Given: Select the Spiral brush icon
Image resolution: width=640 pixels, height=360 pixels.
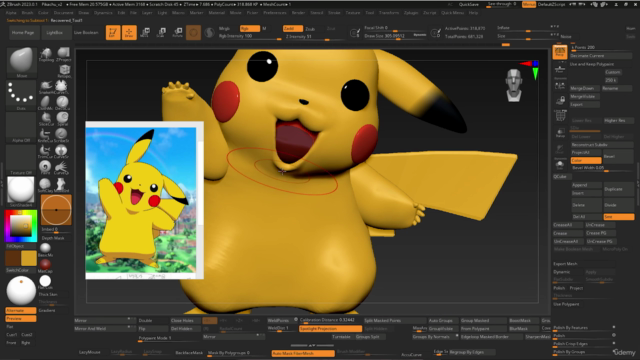Looking at the screenshot, I should [x=62, y=119].
